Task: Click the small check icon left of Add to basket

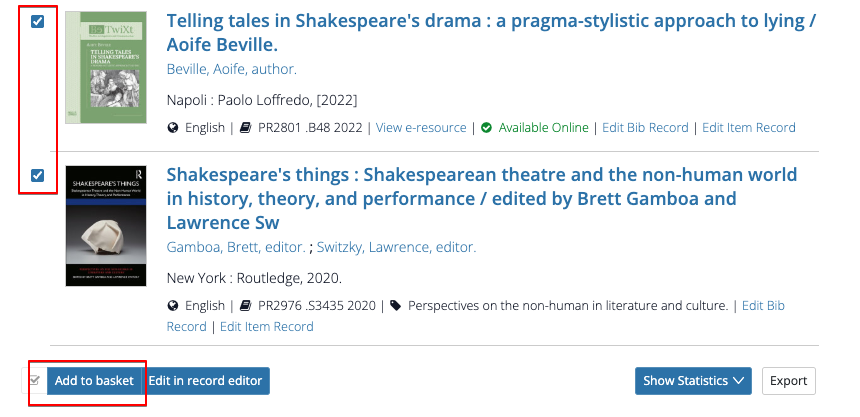Action: [x=35, y=381]
